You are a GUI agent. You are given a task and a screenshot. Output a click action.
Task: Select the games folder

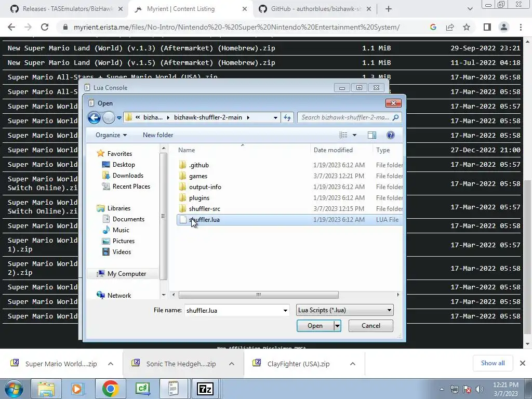tap(198, 176)
